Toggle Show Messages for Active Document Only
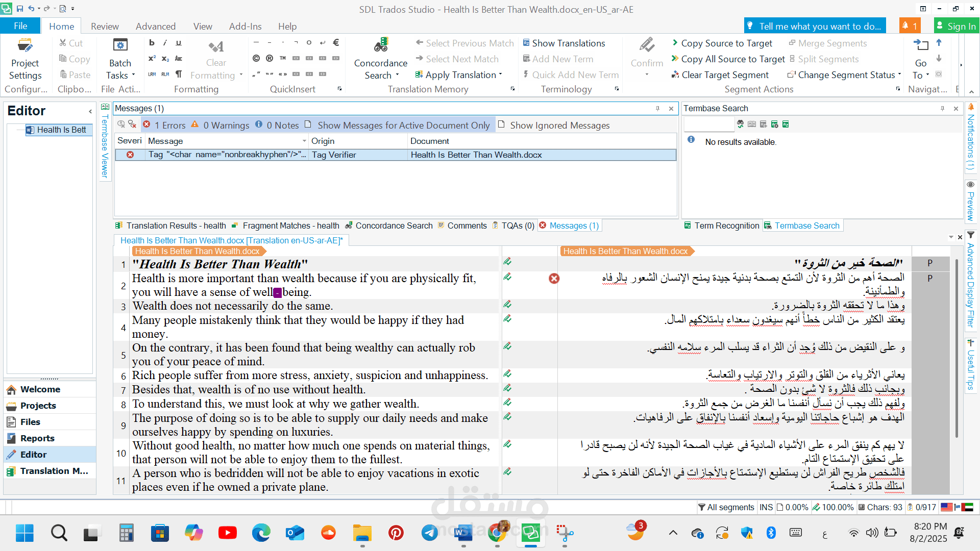The image size is (980, 551). click(x=397, y=125)
